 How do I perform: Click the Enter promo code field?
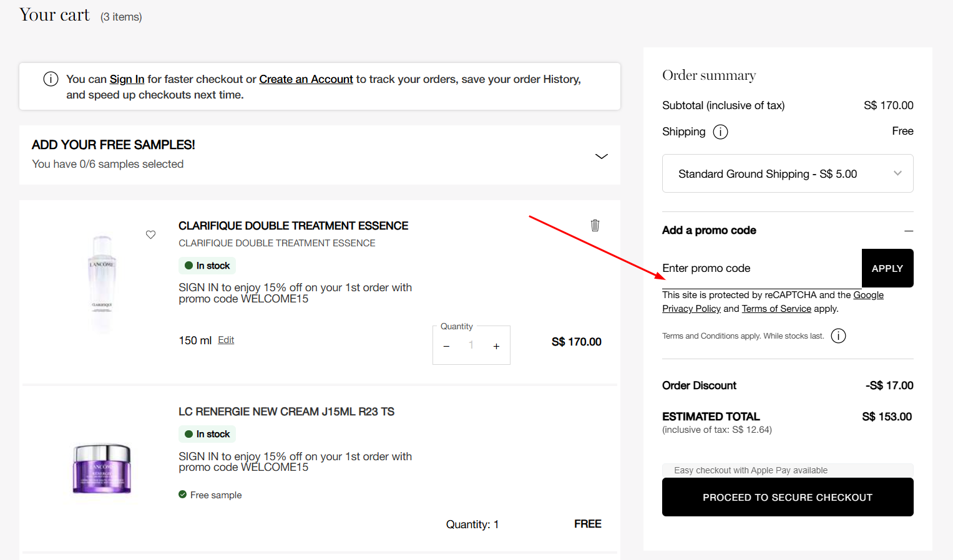pos(761,269)
